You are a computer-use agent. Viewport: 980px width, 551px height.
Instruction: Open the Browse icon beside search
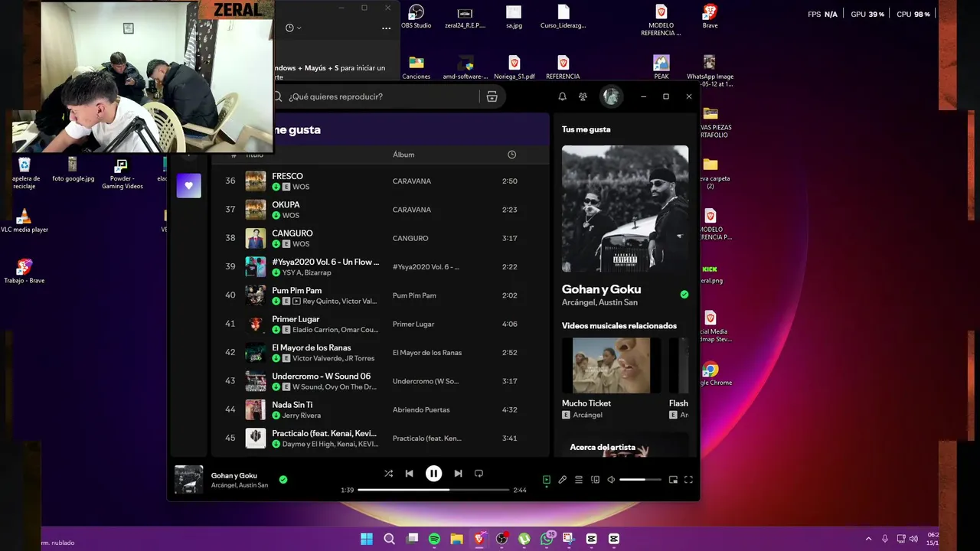(492, 96)
